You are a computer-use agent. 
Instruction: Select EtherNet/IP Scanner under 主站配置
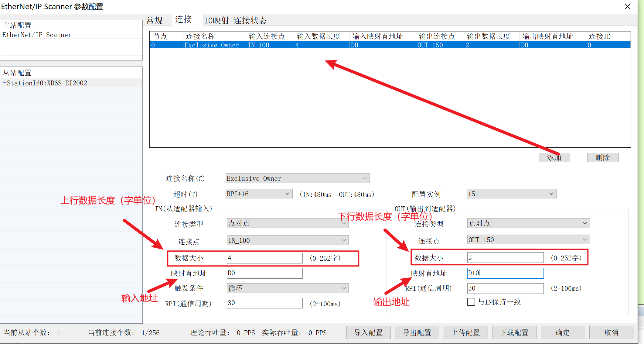pos(37,35)
